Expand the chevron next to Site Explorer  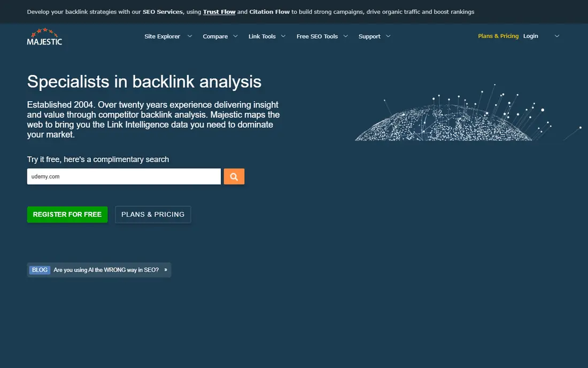tap(190, 36)
